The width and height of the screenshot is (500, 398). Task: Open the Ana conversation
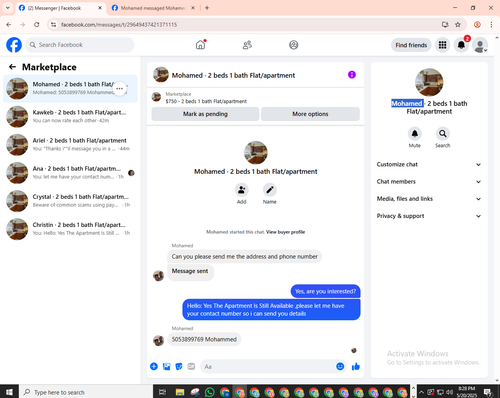point(70,173)
